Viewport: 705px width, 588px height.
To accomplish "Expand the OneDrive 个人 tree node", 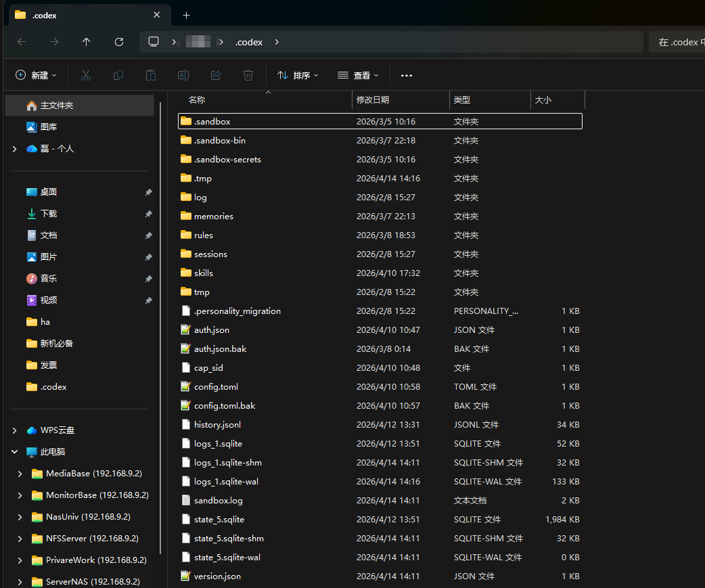I will pyautogui.click(x=14, y=149).
